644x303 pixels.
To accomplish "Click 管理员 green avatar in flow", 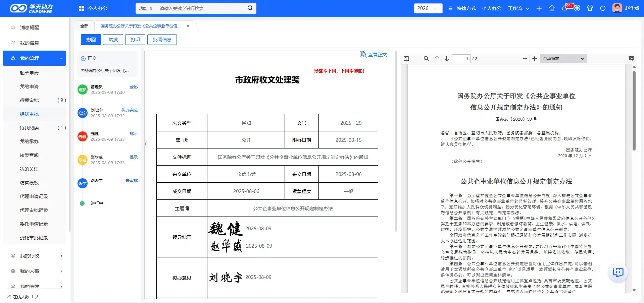I will 83,89.
